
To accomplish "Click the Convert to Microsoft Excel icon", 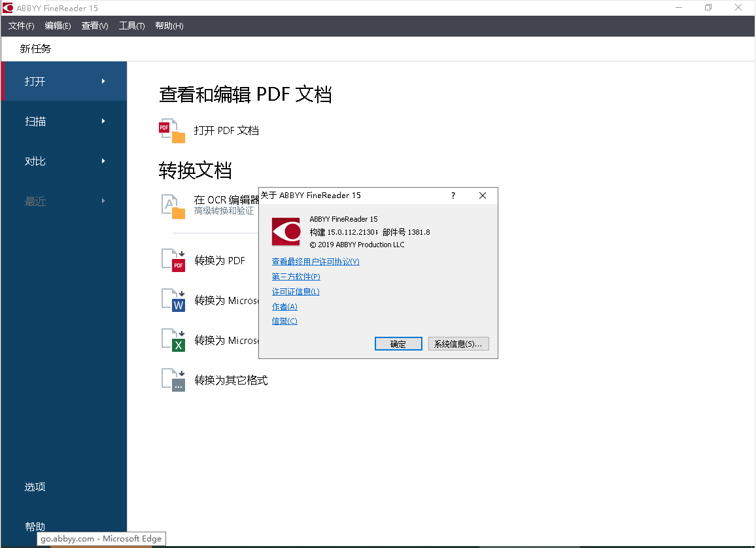I will point(173,340).
